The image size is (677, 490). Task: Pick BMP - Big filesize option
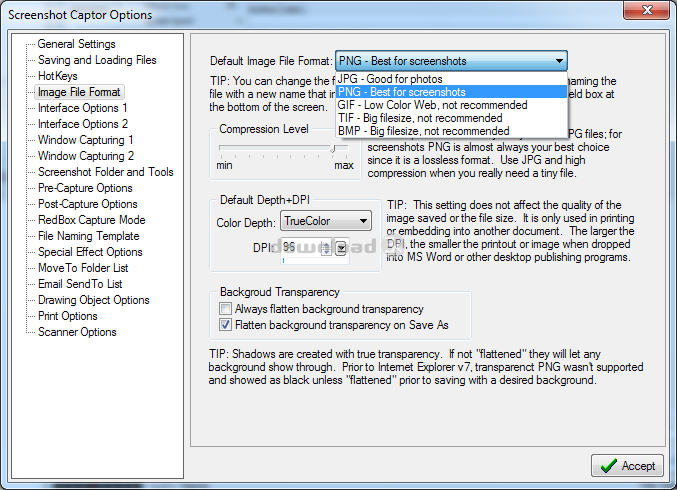pos(451,131)
